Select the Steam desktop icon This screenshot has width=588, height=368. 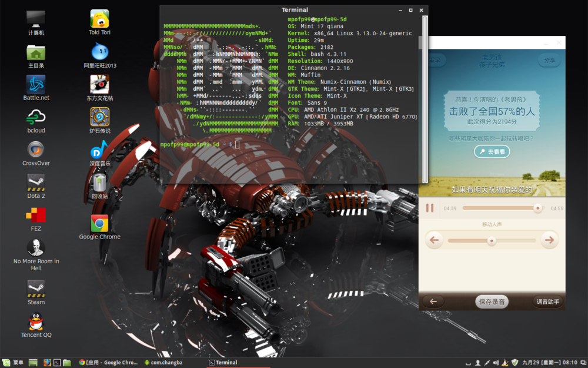coord(36,293)
